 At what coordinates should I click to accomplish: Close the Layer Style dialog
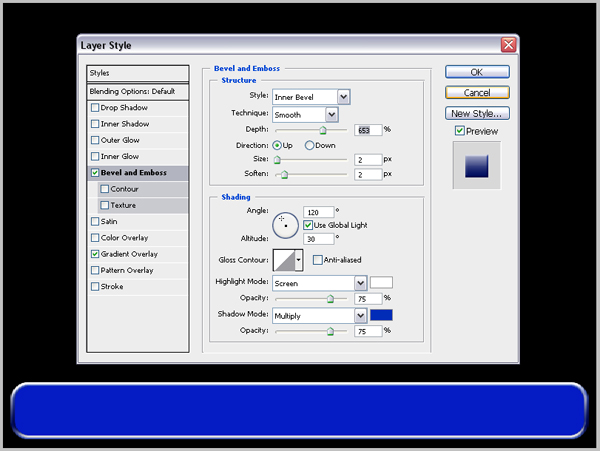click(509, 45)
